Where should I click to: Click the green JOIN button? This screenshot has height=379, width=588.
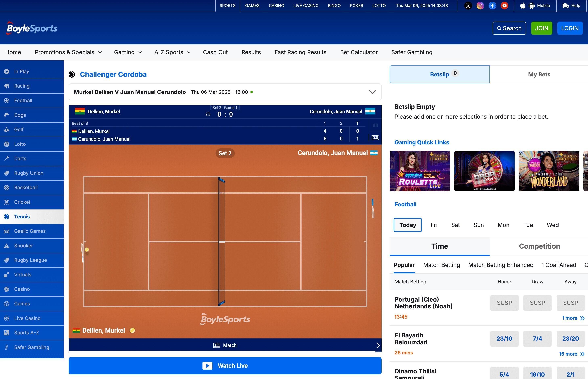pyautogui.click(x=541, y=28)
